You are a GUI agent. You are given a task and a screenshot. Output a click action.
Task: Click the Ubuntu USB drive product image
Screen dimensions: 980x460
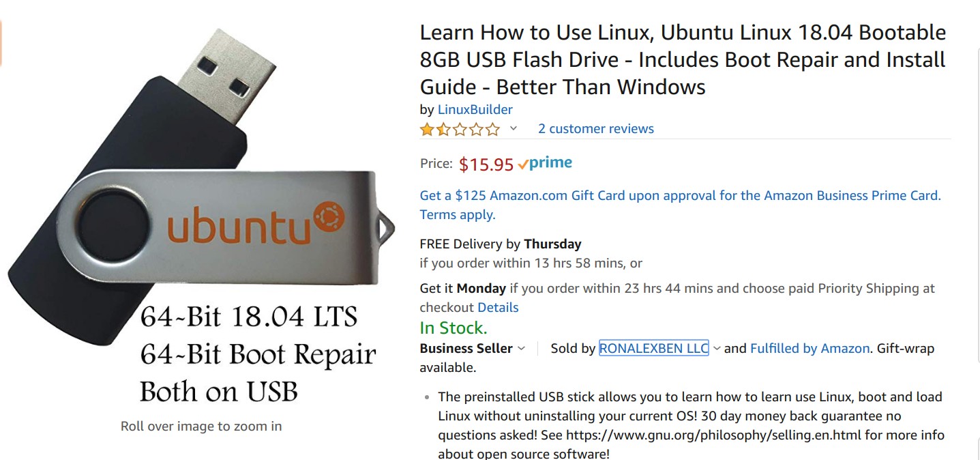pyautogui.click(x=201, y=218)
